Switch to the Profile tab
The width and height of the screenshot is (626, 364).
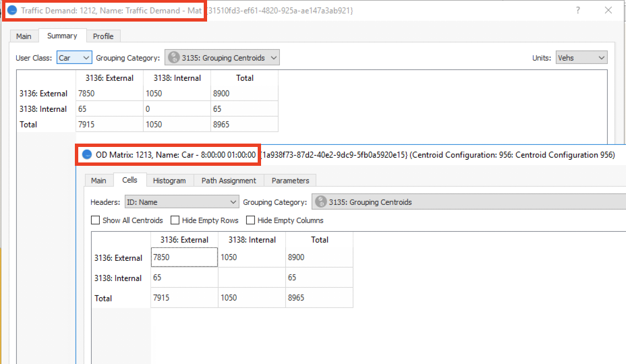pos(103,36)
